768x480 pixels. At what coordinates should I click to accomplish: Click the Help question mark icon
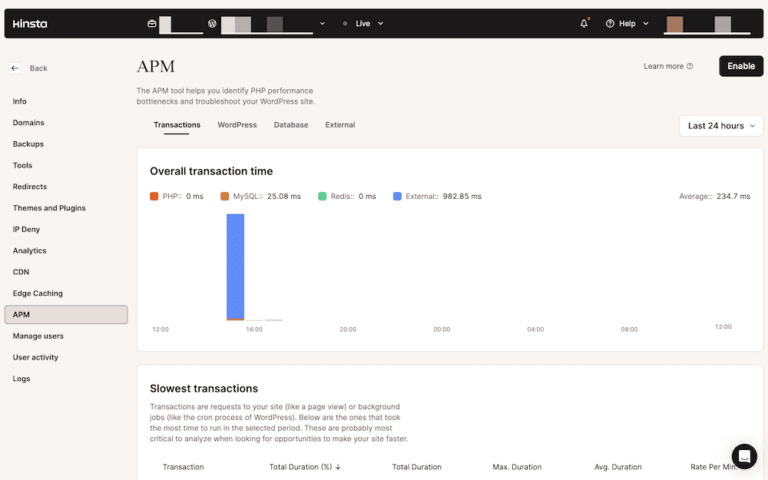[610, 23]
